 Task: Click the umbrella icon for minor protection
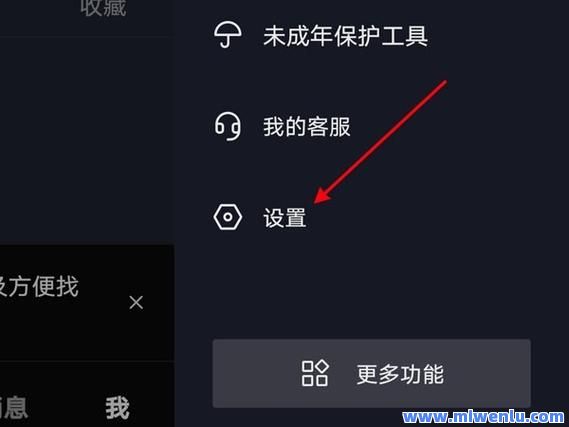tap(228, 35)
